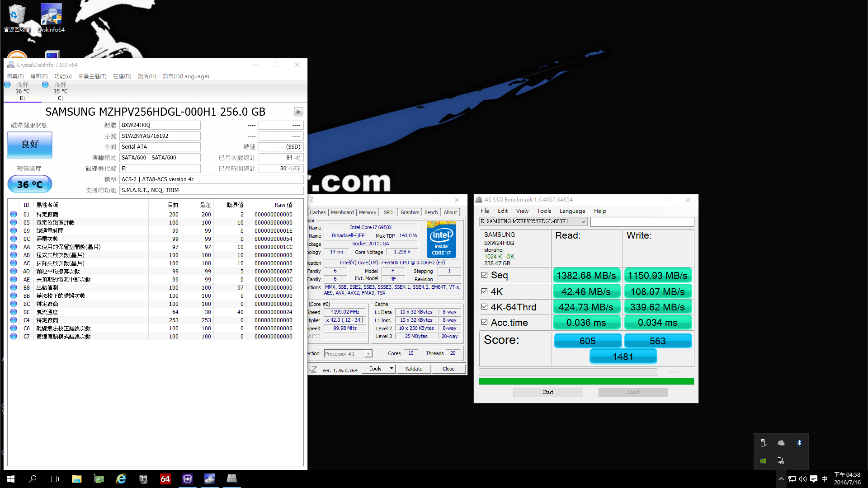Click the total score 1481 box

[623, 357]
